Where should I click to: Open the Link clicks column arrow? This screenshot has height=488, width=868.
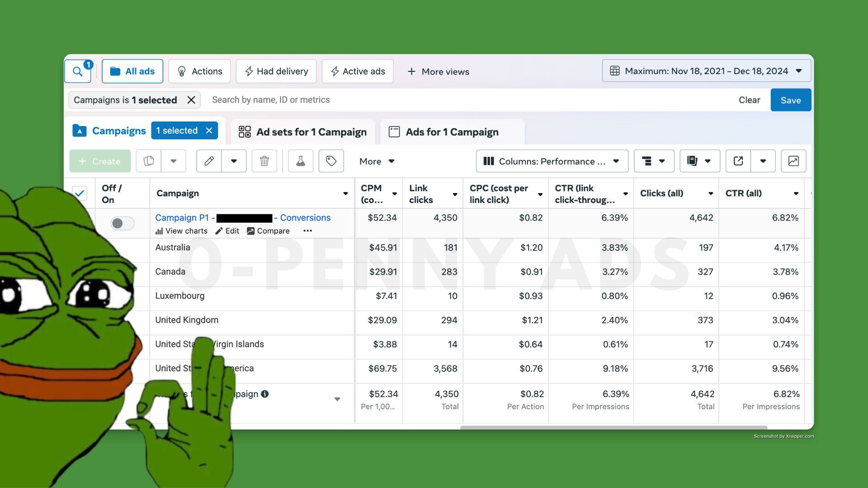[455, 194]
